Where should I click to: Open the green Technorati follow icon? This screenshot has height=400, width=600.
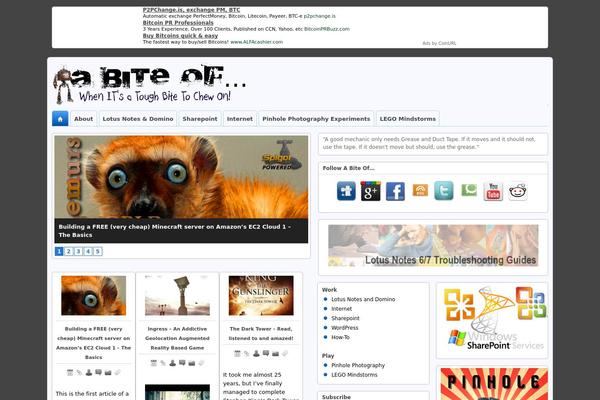point(469,190)
